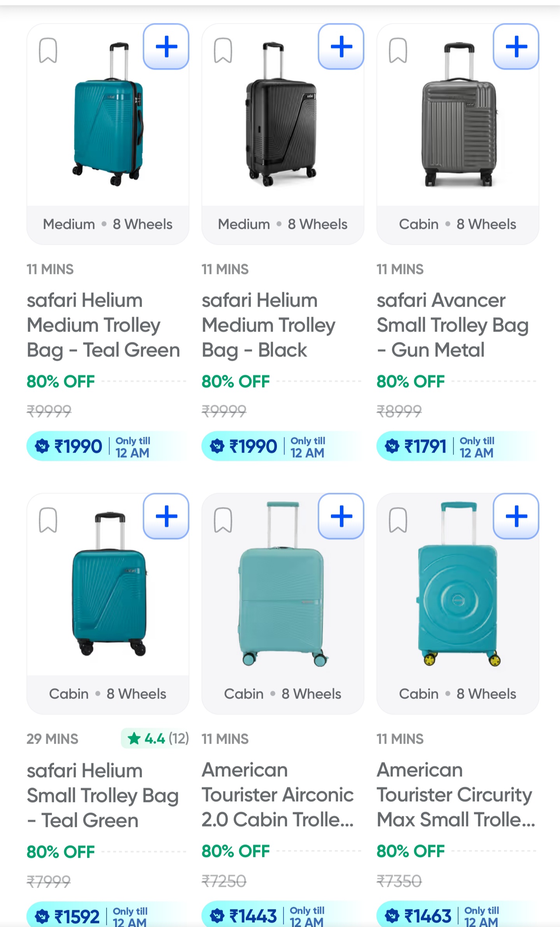Add Gun Metal Avancer bag to cart

[516, 47]
